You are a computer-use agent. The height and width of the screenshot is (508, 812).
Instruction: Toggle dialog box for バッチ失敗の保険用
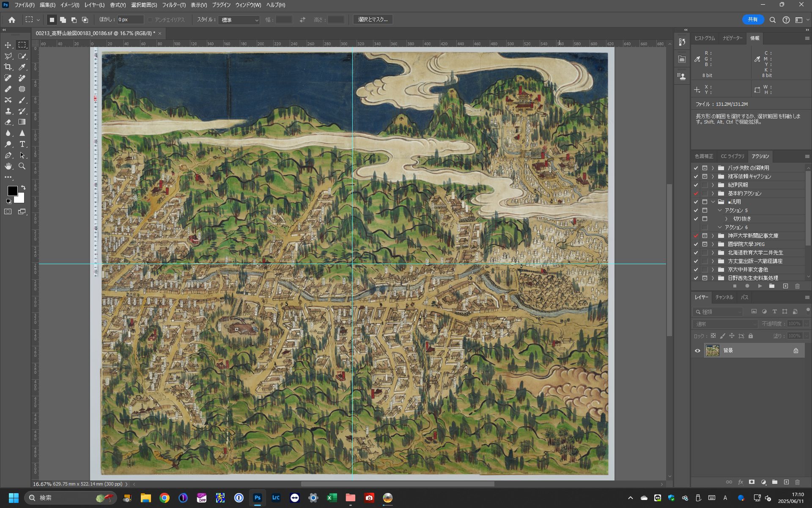(x=705, y=168)
